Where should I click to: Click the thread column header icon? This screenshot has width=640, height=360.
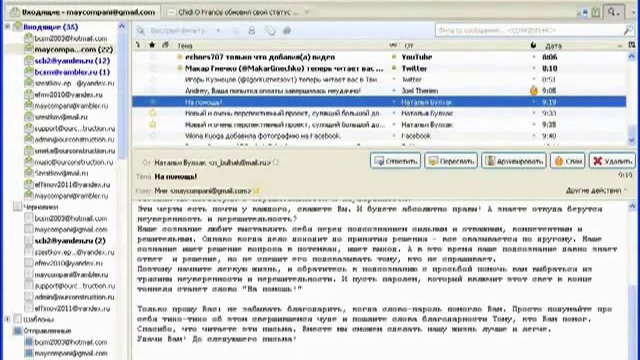pyautogui.click(x=138, y=45)
